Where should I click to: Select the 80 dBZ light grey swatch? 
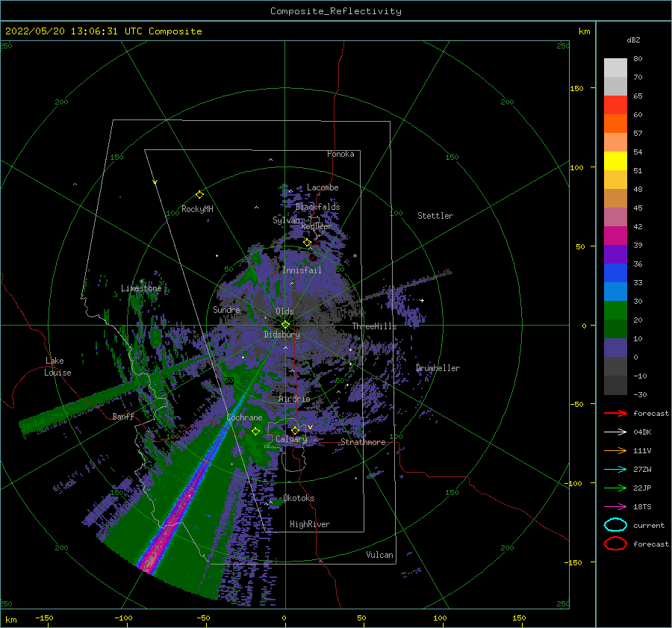click(615, 68)
